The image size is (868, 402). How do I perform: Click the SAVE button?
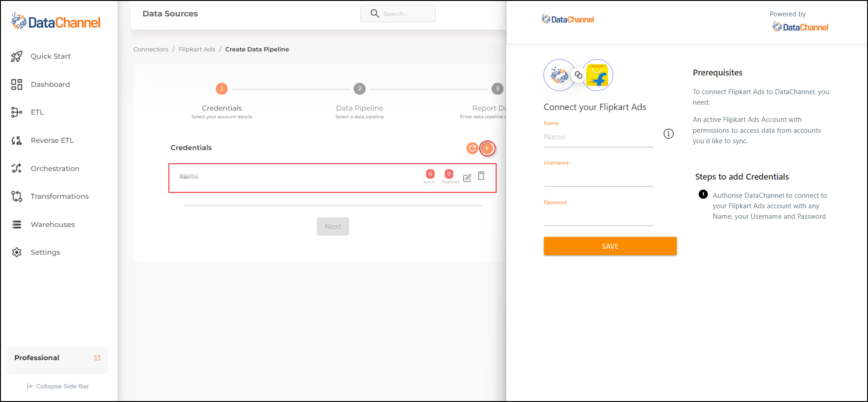[610, 246]
